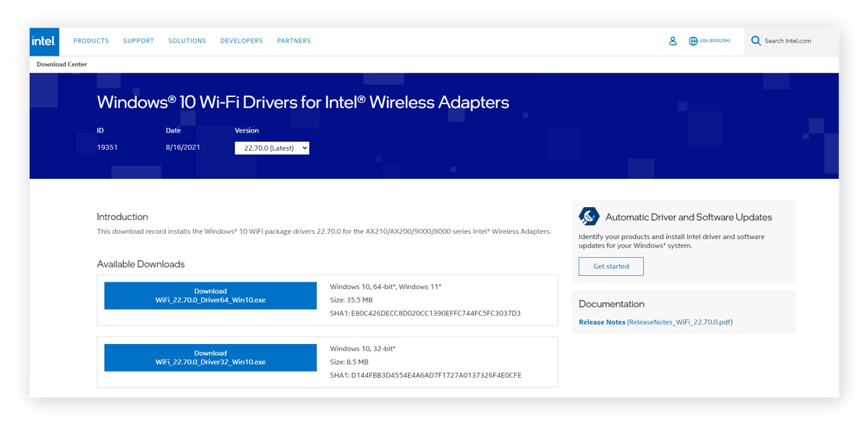Click the globe language icon
This screenshot has width=868, height=425.
tap(693, 41)
